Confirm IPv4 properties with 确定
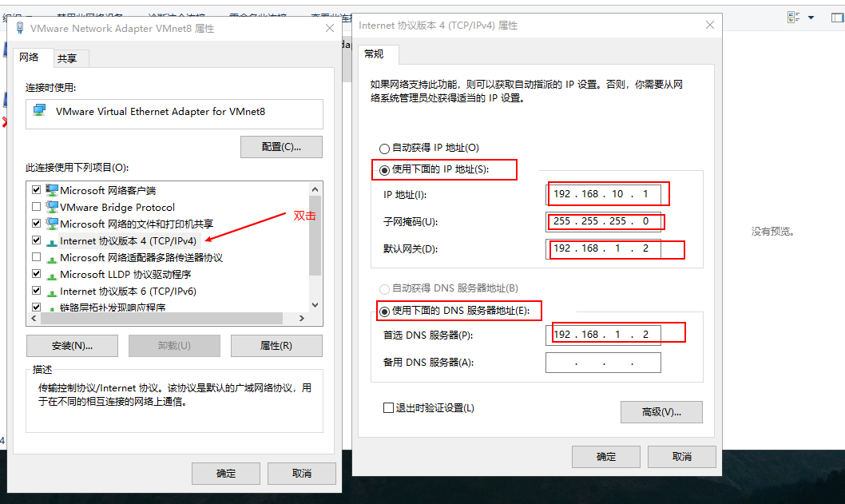The width and height of the screenshot is (845, 504). [x=606, y=457]
